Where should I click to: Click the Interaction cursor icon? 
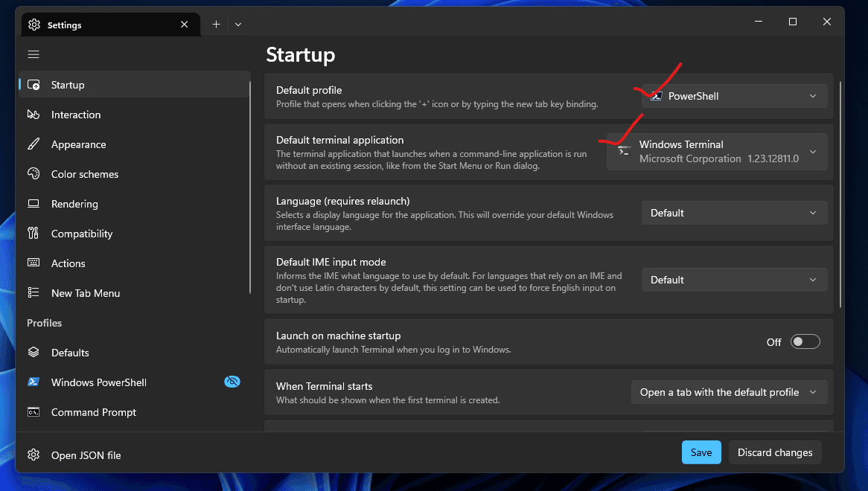tap(33, 115)
